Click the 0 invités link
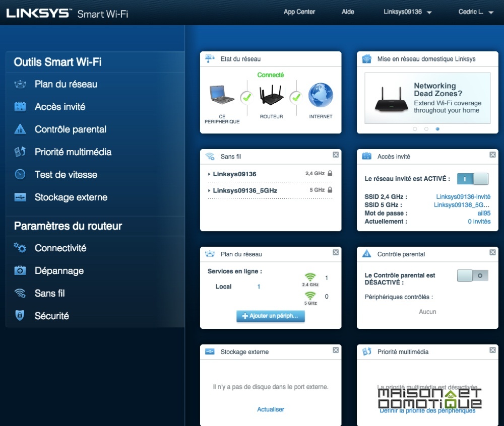 coord(479,222)
